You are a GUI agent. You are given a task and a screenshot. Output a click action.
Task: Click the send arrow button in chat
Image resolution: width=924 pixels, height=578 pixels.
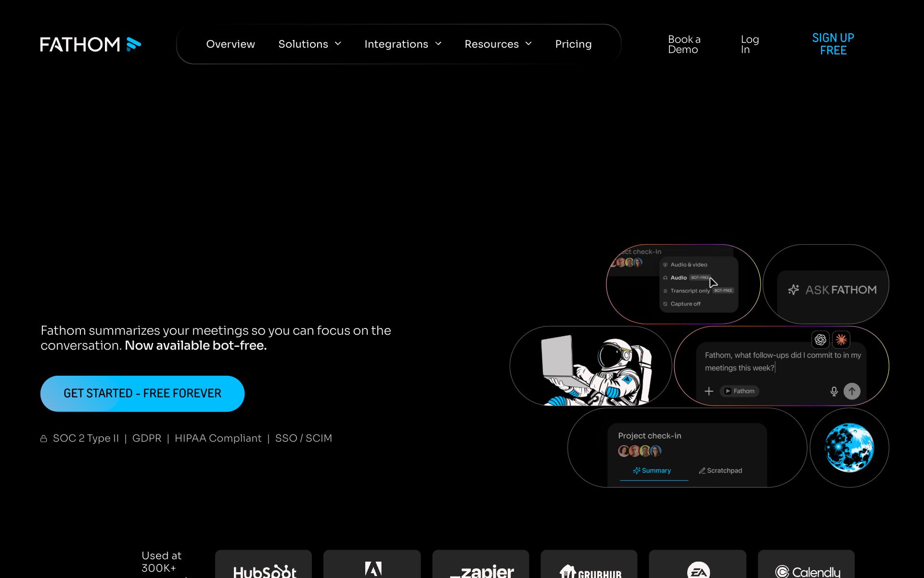(x=852, y=391)
